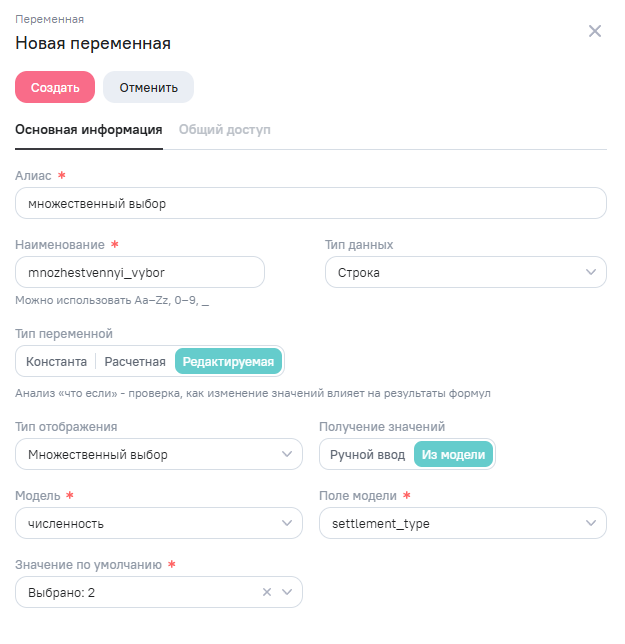Focus the Наименование text field
625x644 pixels.
[x=140, y=272]
